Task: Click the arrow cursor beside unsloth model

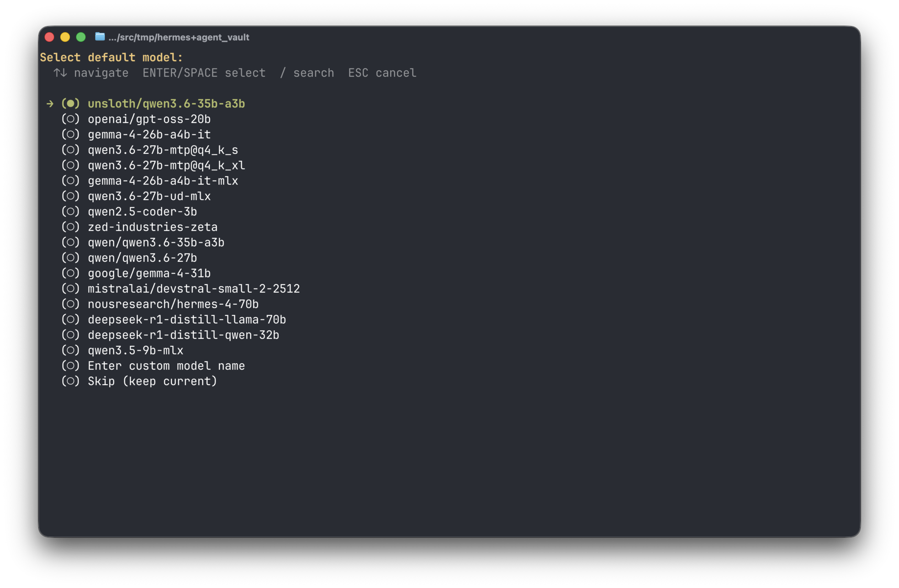Action: tap(50, 104)
